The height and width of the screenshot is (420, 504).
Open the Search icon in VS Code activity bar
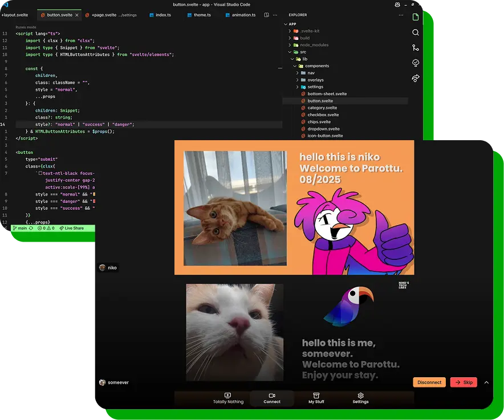tap(415, 32)
